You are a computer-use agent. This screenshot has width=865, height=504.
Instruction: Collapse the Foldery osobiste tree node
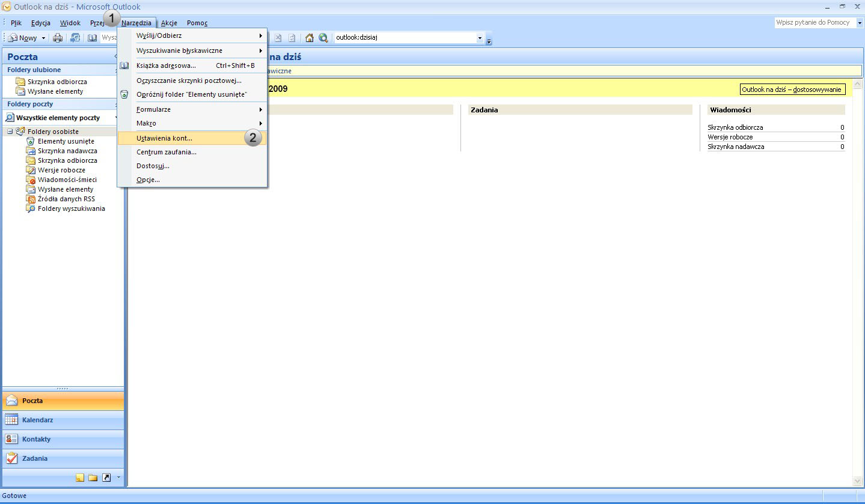click(10, 132)
